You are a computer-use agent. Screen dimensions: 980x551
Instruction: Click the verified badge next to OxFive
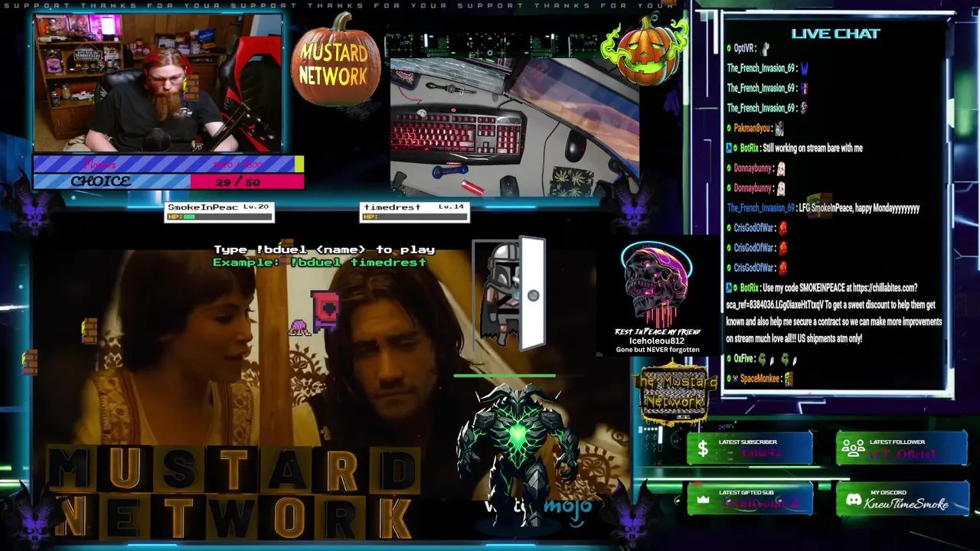[x=729, y=359]
